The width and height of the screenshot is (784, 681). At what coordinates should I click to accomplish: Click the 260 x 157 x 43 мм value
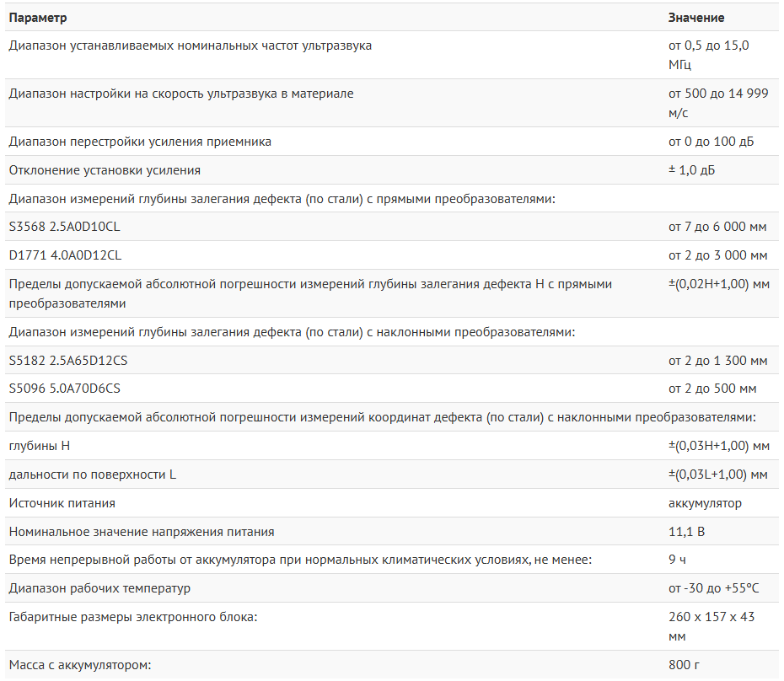[x=711, y=626]
